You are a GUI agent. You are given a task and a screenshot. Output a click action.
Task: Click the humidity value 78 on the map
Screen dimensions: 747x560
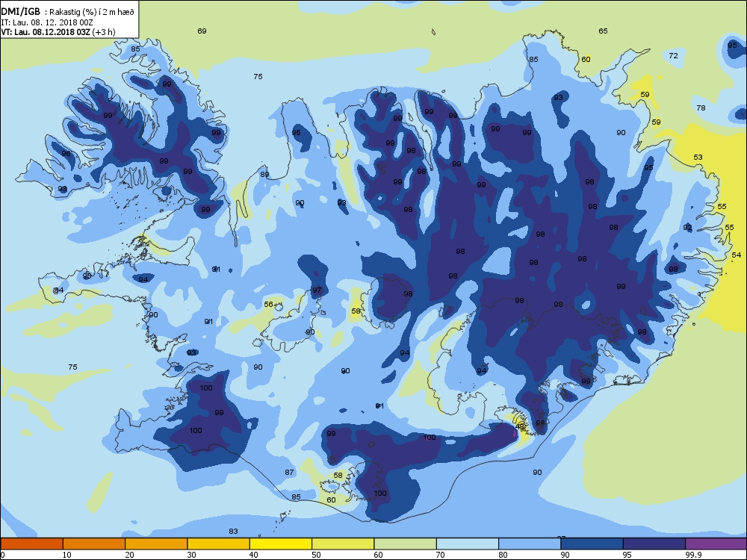[701, 108]
